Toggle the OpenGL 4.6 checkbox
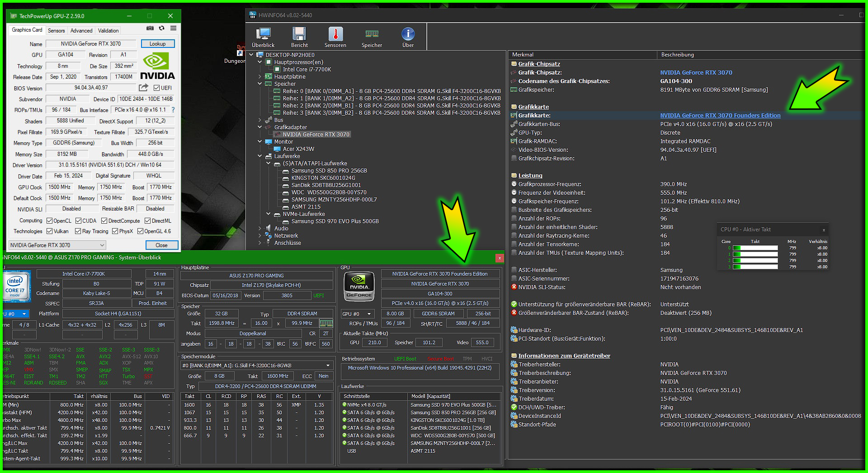Screen dimensions: 868x473 click(x=140, y=231)
